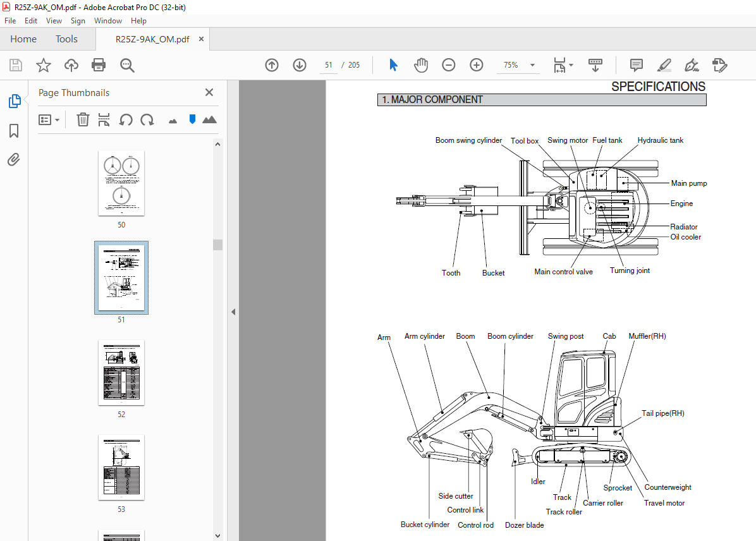Select the R25Z-9AK_OM.pdf document tab
756x541 pixels.
tap(152, 39)
